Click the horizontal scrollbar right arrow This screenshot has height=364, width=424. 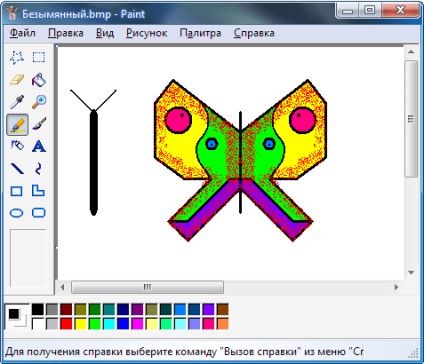396,287
